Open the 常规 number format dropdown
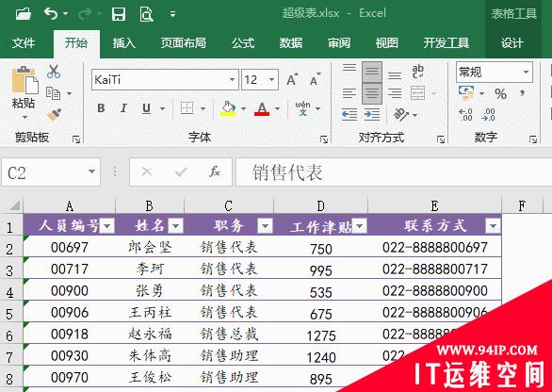The image size is (552, 392). coord(526,73)
